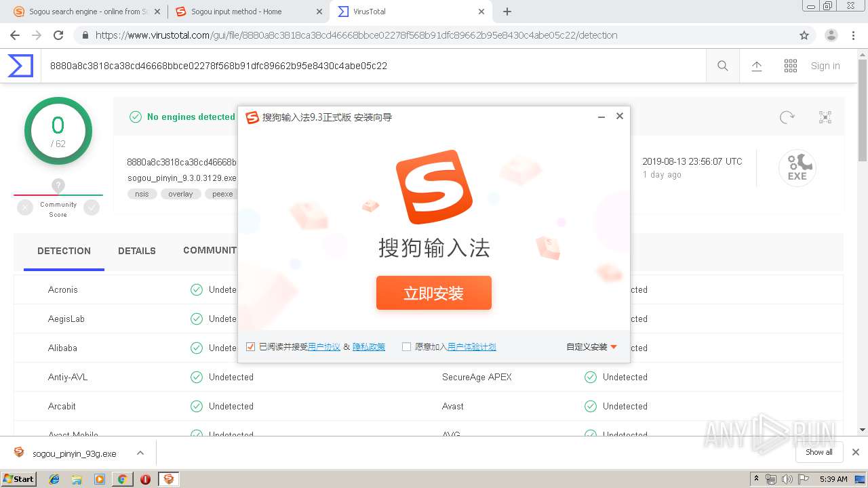Check the join user experience plan checkbox
This screenshot has width=868, height=488.
coord(406,346)
